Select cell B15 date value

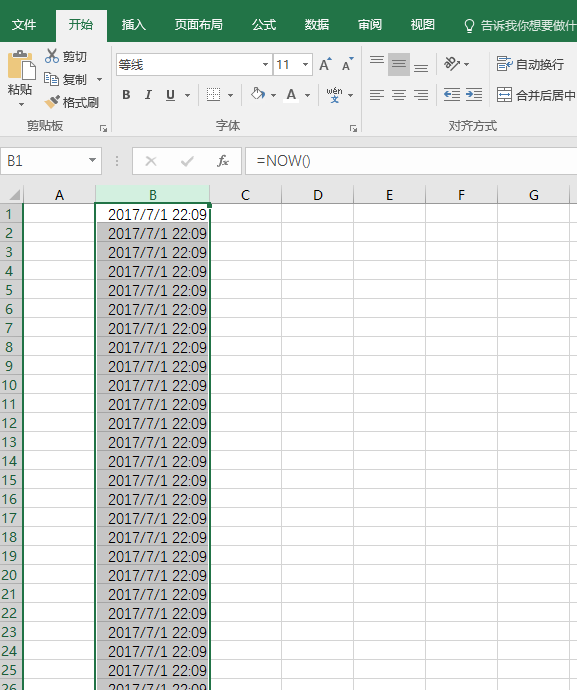coord(152,480)
